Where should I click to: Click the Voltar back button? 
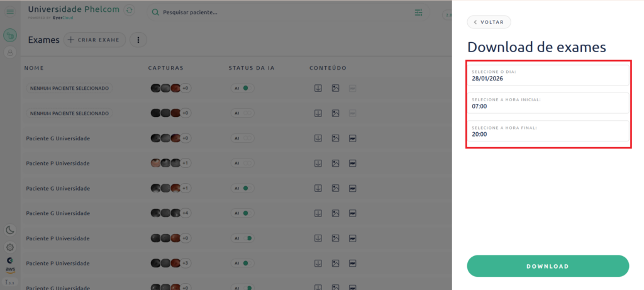pyautogui.click(x=489, y=22)
